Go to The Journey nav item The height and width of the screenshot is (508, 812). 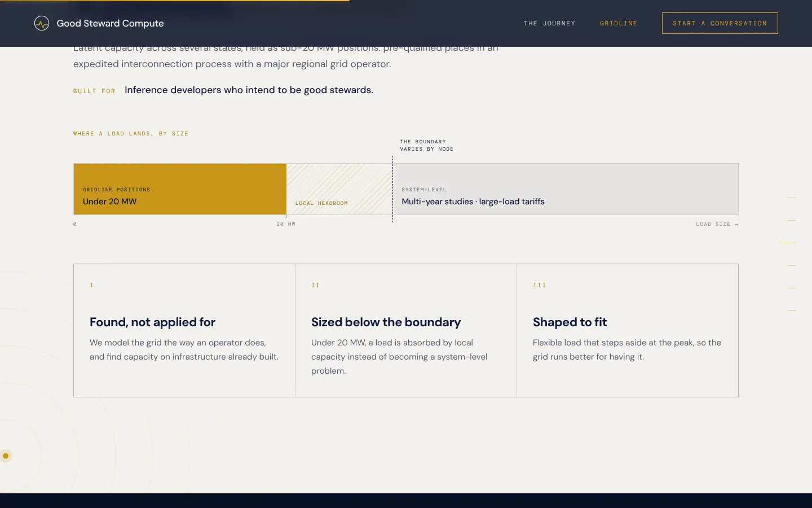[x=549, y=23]
